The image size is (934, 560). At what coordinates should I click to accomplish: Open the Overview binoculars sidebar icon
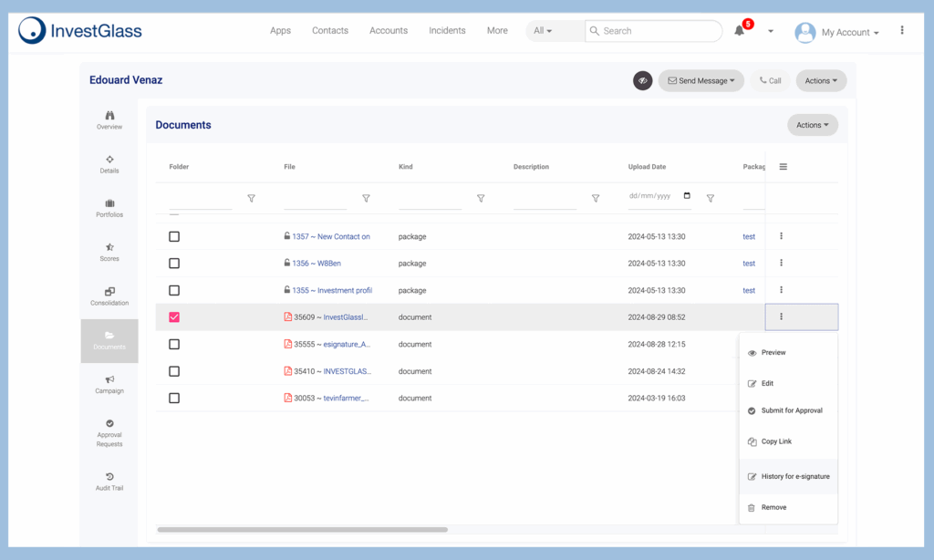109,116
